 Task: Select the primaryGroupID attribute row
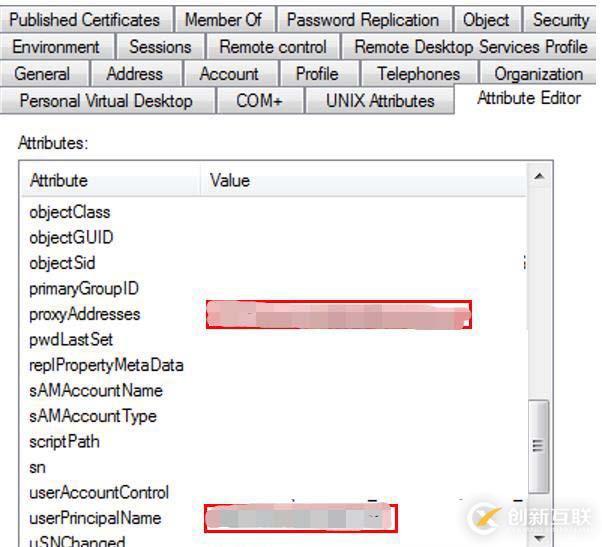coord(274,289)
